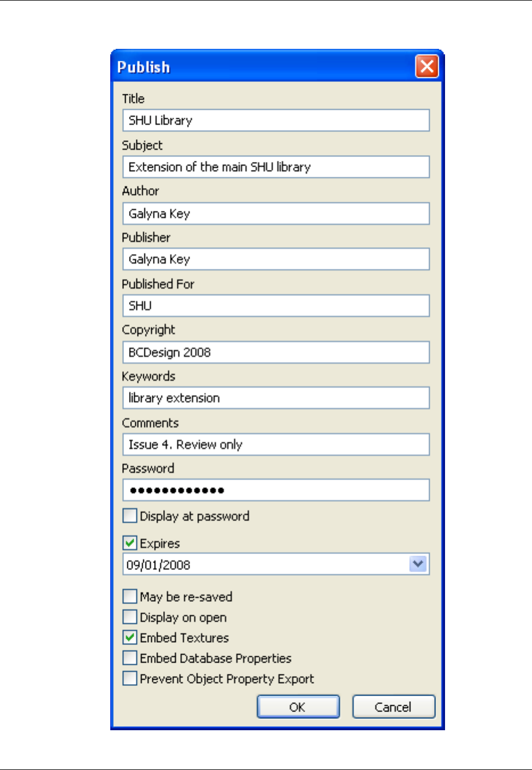532x770 pixels.
Task: Check Embed Database Properties
Action: [130, 658]
